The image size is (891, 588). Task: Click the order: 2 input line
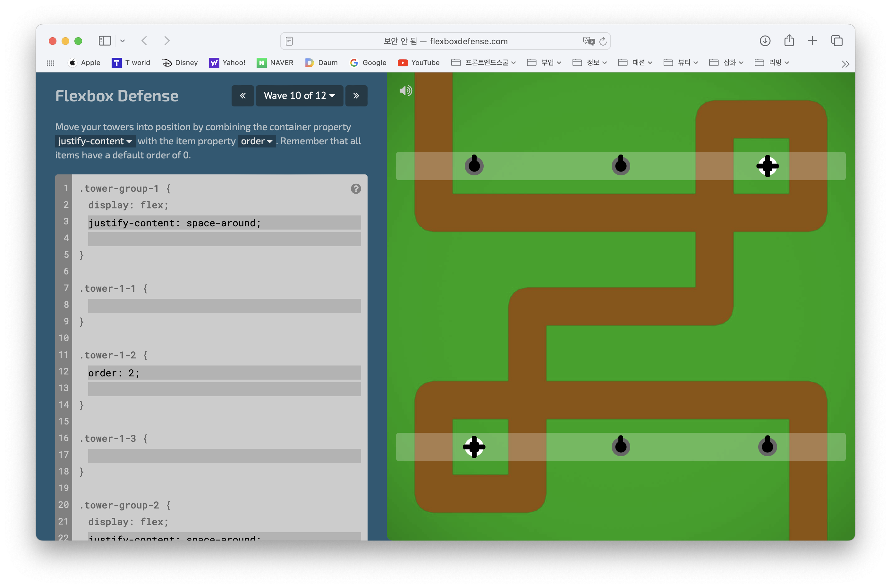[224, 373]
